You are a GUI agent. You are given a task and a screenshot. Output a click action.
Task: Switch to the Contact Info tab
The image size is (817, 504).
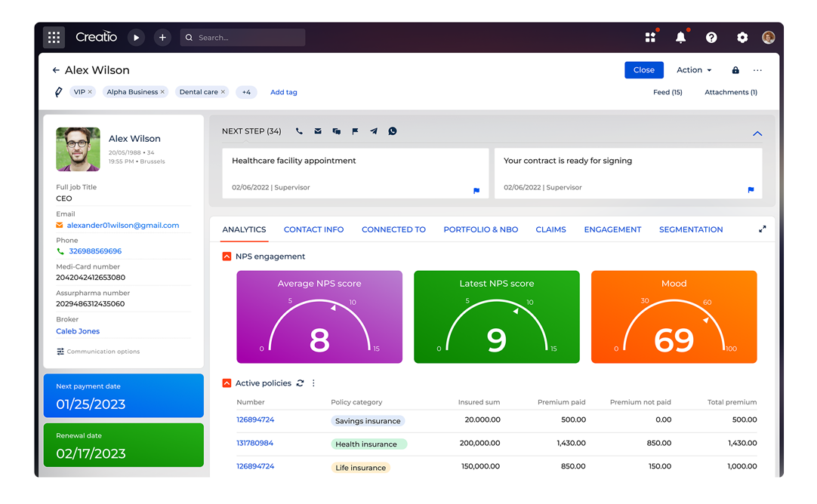[x=313, y=229]
